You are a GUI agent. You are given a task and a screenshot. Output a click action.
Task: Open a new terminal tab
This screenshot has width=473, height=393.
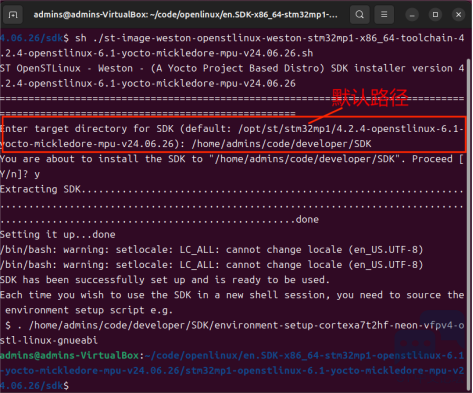click(13, 15)
